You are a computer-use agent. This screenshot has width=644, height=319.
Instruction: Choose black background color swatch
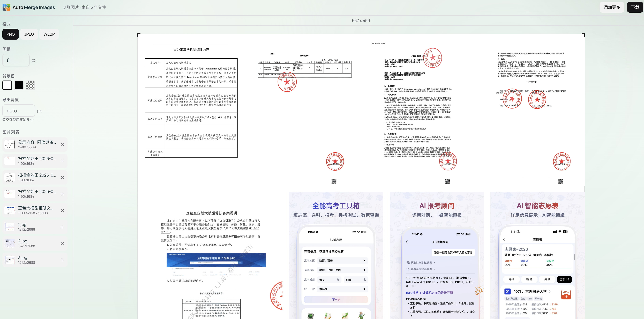[x=19, y=85]
